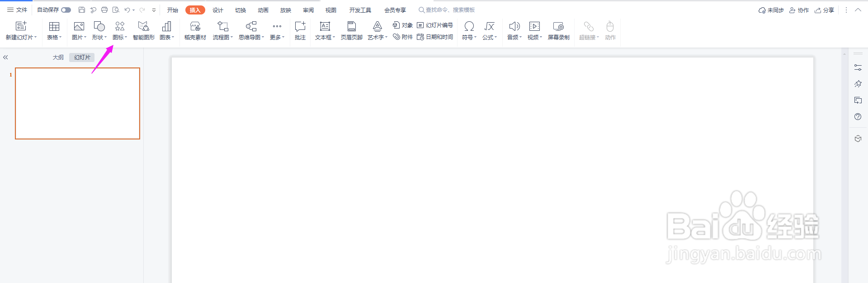The width and height of the screenshot is (868, 283).
Task: Click the 超链接 hyperlink icon
Action: [x=589, y=26]
